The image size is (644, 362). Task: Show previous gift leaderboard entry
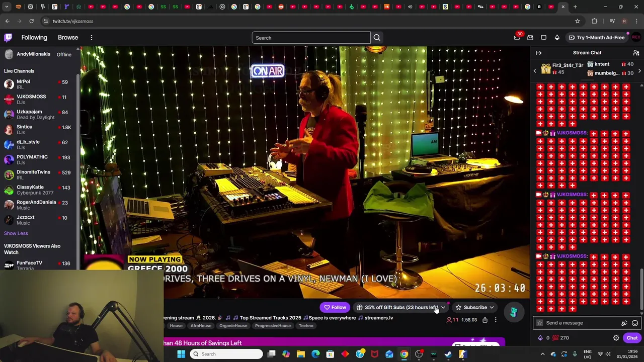point(535,71)
